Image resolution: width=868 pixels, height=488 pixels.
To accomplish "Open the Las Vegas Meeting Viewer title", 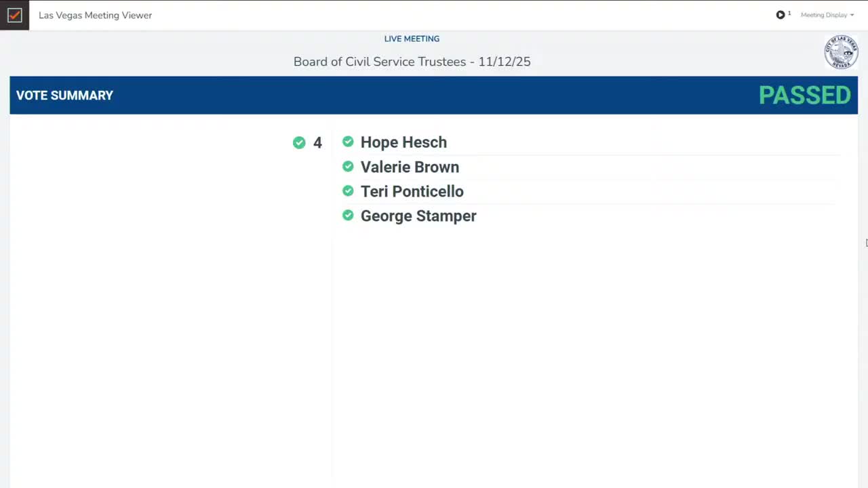I will coord(95,15).
